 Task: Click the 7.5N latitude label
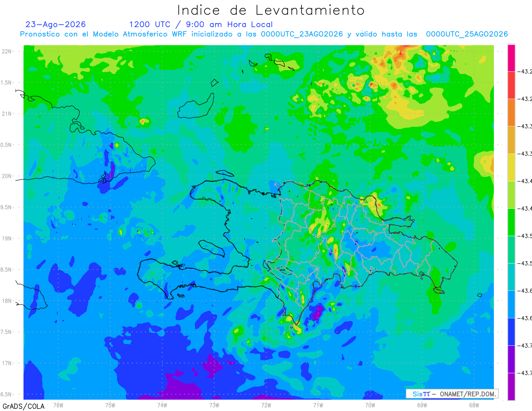(7, 332)
